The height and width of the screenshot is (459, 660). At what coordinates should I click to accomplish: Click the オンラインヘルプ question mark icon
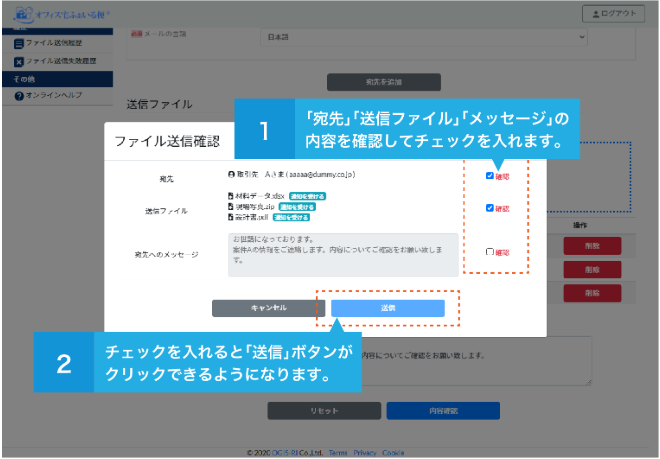coord(19,96)
